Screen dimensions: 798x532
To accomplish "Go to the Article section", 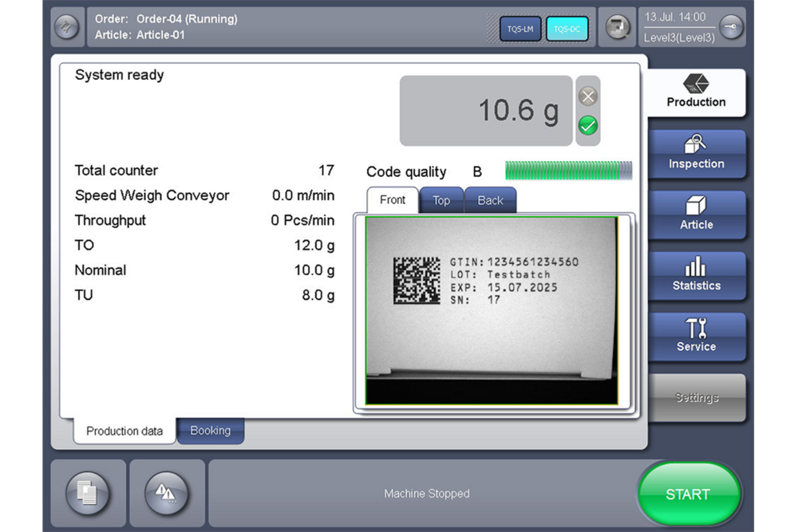I will (696, 215).
